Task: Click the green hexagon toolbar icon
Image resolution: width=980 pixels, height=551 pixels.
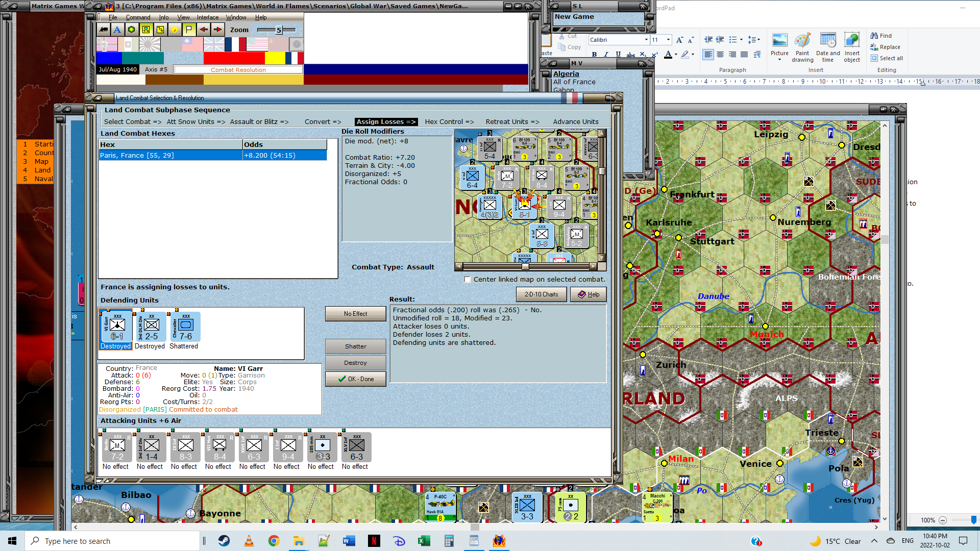Action: point(132,30)
